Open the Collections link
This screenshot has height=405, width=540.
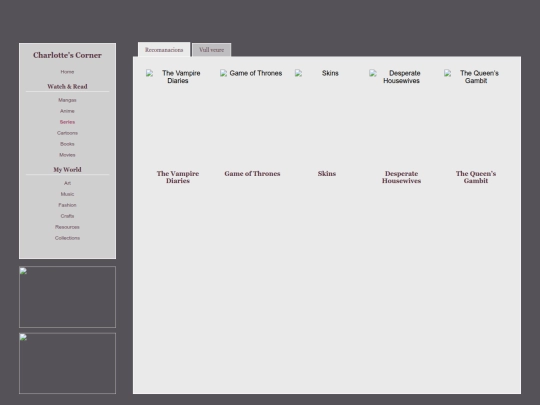click(67, 238)
